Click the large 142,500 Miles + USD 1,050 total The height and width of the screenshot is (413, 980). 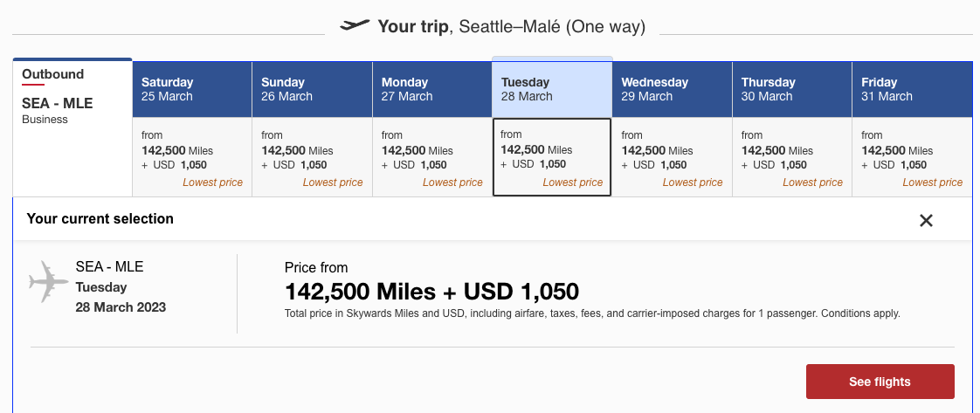pos(431,292)
